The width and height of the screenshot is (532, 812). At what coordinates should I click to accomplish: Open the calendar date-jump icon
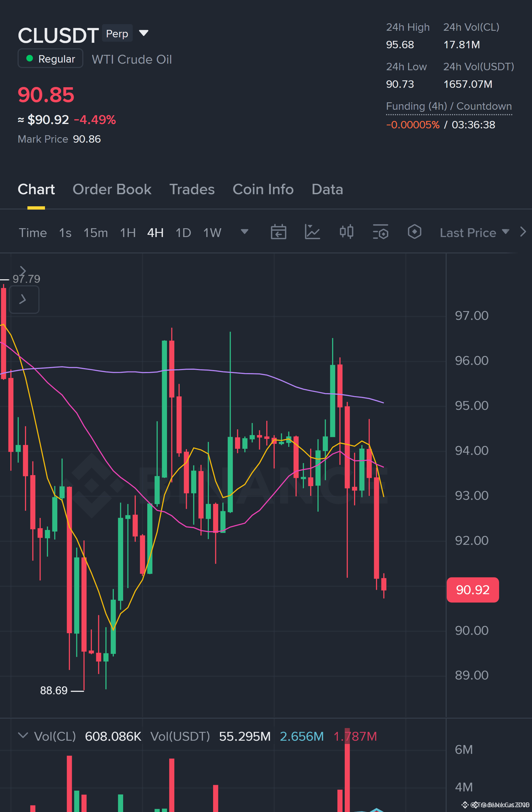(x=278, y=232)
